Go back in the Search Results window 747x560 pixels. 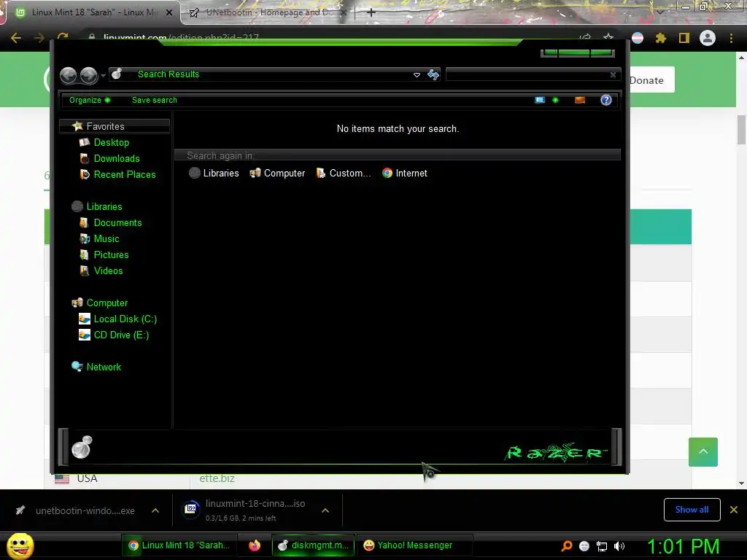pos(69,75)
